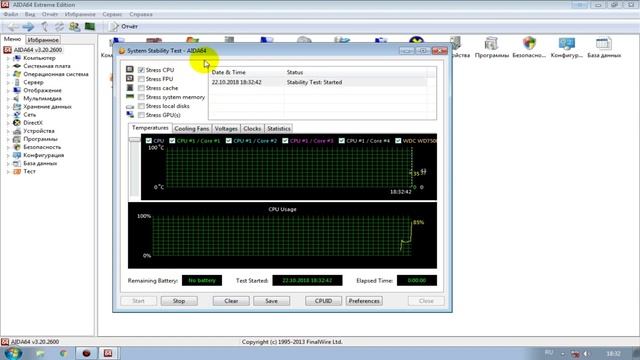Open the Сервис menu

(x=112, y=14)
